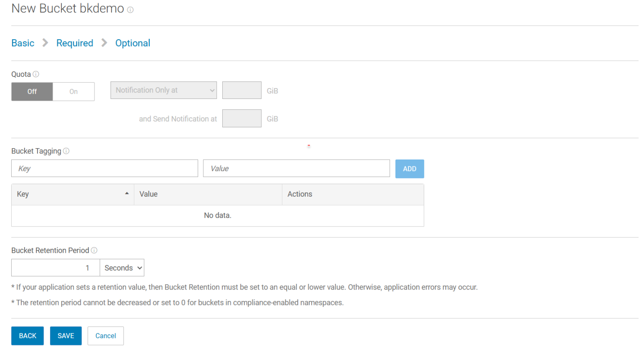This screenshot has width=644, height=349.
Task: Save the new bucket
Action: (66, 336)
